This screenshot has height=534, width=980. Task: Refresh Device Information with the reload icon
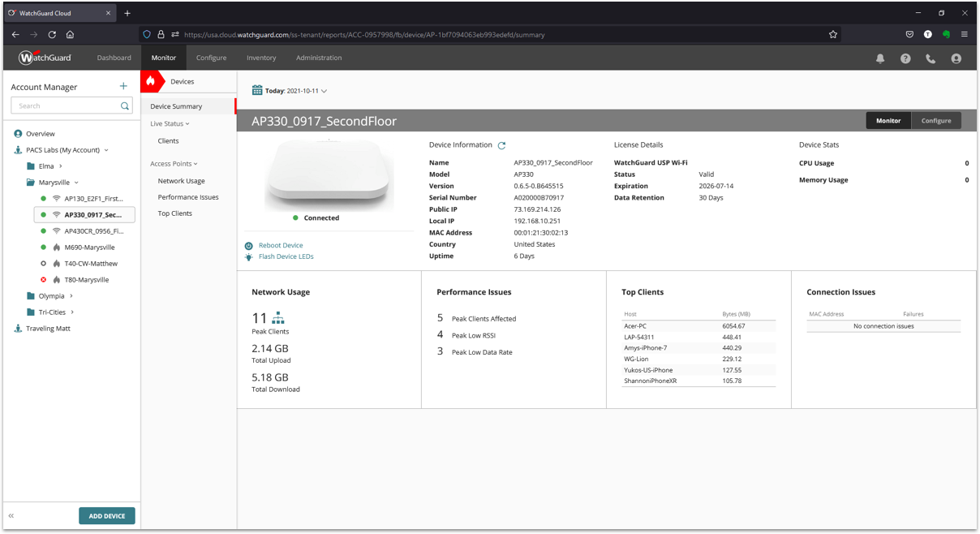(501, 145)
